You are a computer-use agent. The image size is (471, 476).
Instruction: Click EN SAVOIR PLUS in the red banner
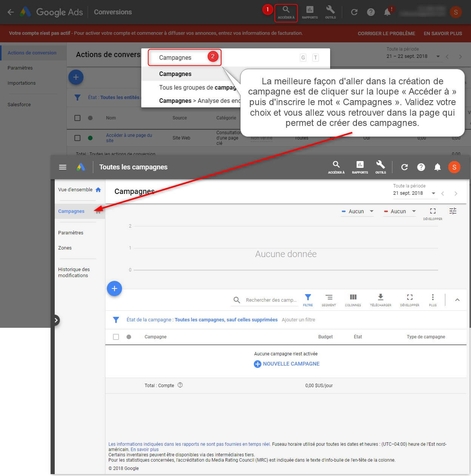pyautogui.click(x=443, y=34)
